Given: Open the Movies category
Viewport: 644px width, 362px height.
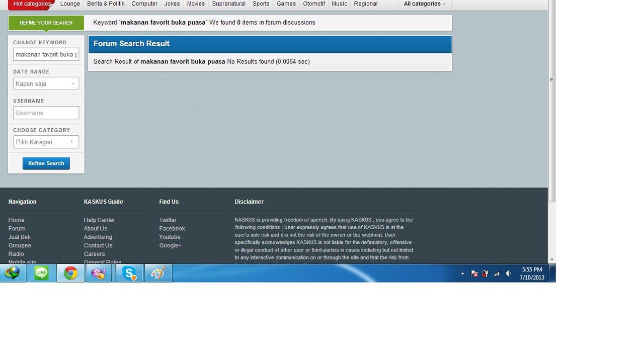Looking at the screenshot, I should pos(196,4).
